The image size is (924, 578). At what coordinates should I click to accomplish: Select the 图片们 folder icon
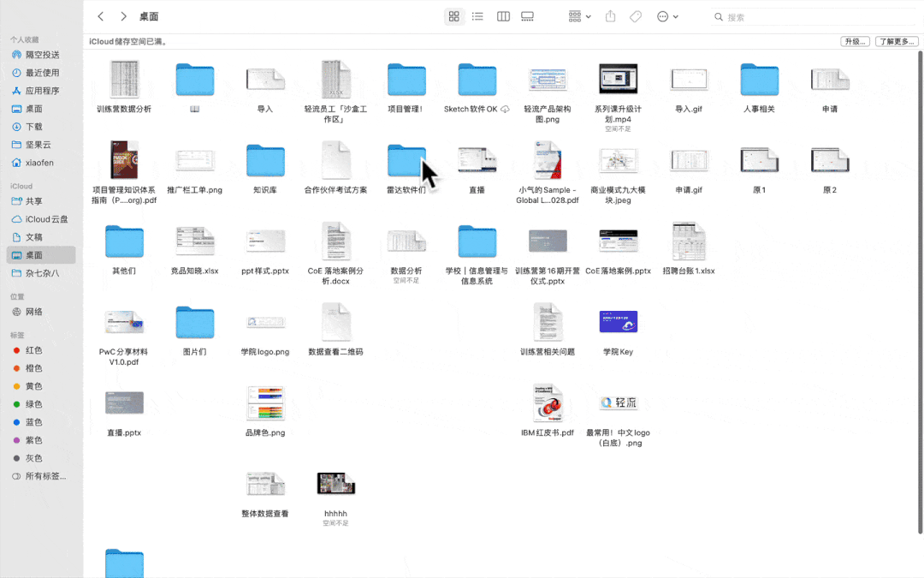click(x=194, y=322)
